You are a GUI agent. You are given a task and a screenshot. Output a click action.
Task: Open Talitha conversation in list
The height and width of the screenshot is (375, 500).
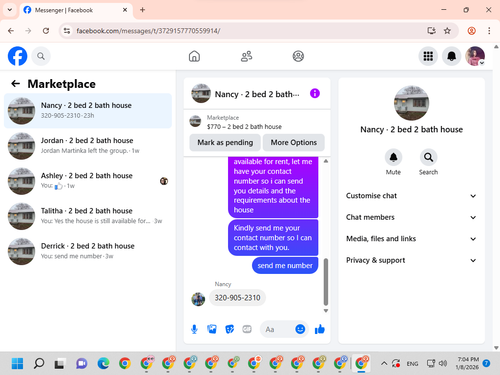coord(88,216)
